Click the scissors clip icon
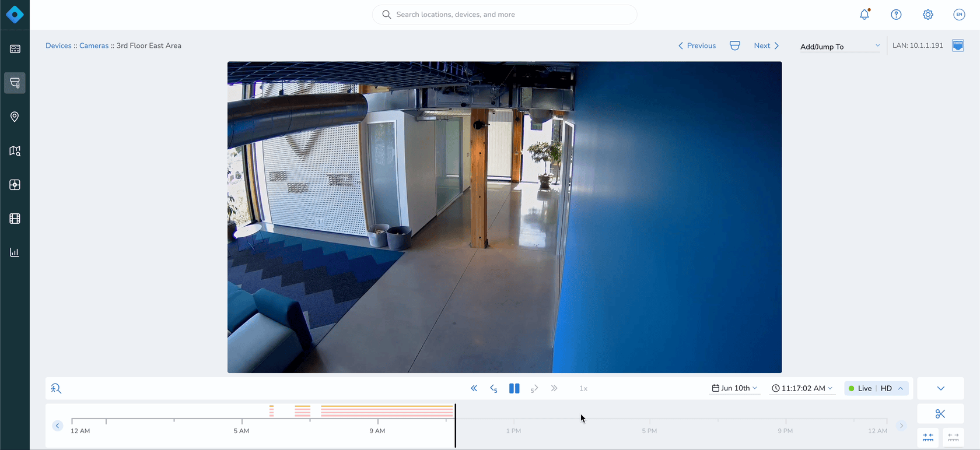This screenshot has width=980, height=450. 940,414
